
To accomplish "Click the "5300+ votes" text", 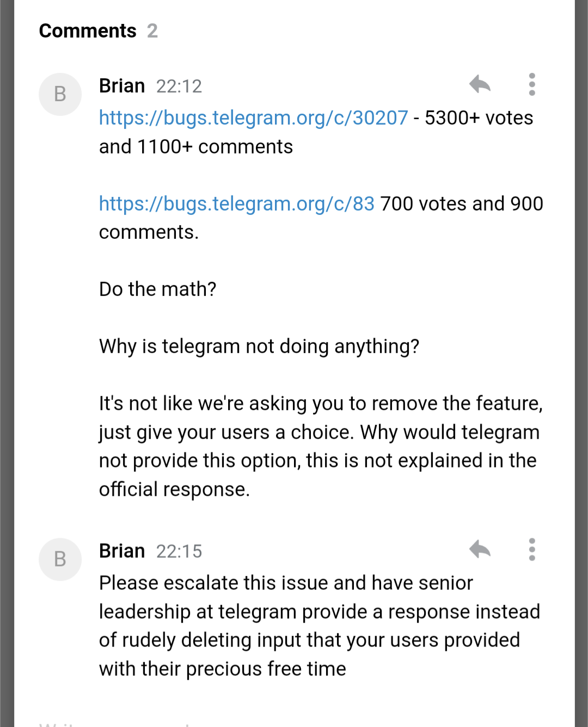I will pyautogui.click(x=478, y=118).
